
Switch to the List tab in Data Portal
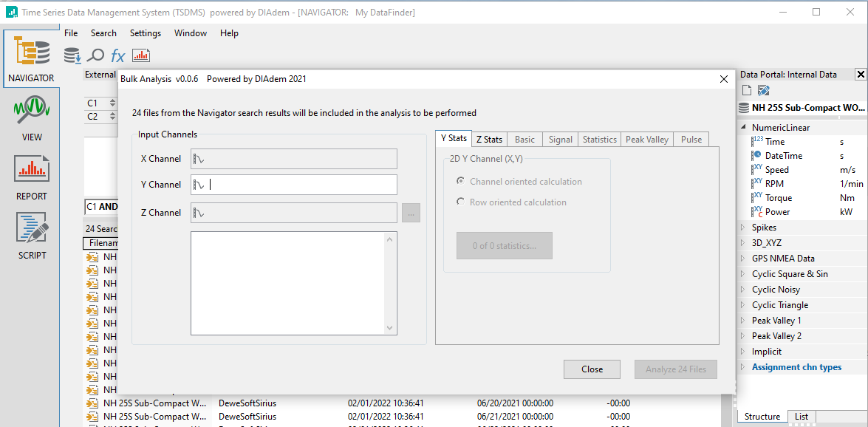(802, 417)
